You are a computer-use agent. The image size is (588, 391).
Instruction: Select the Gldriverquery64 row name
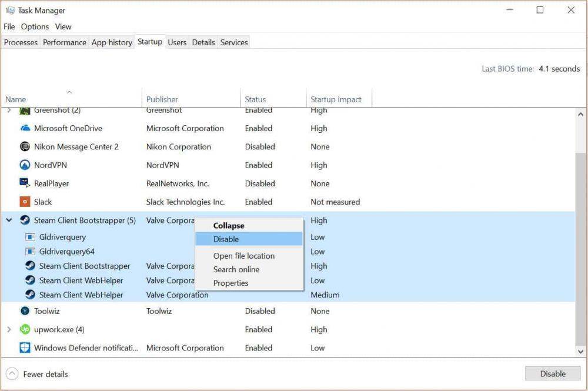coord(67,252)
